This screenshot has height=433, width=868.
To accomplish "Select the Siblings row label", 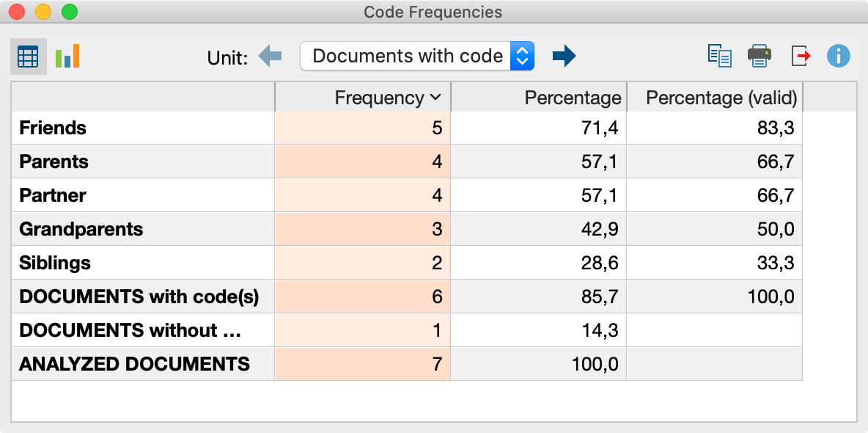I will pyautogui.click(x=55, y=263).
